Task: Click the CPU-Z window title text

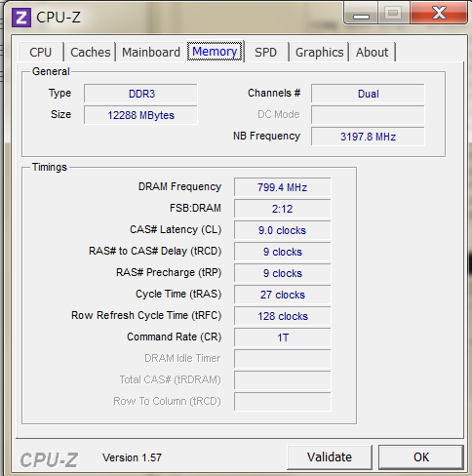Action: coord(59,18)
